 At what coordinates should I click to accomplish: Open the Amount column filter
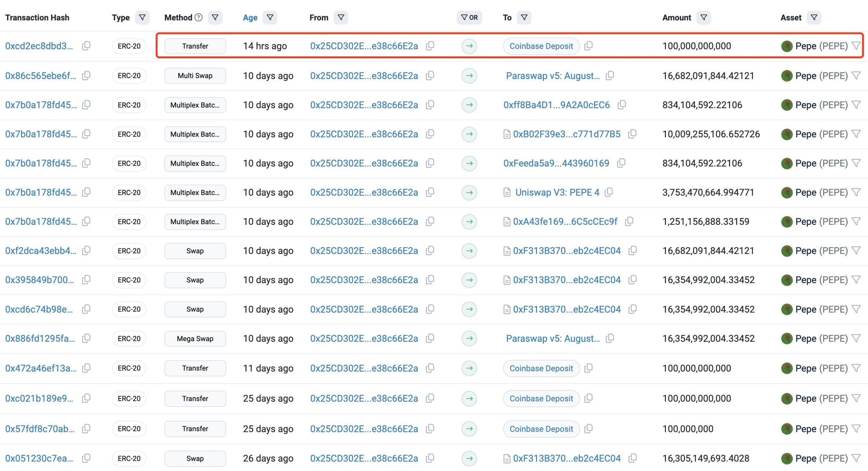[x=704, y=17]
